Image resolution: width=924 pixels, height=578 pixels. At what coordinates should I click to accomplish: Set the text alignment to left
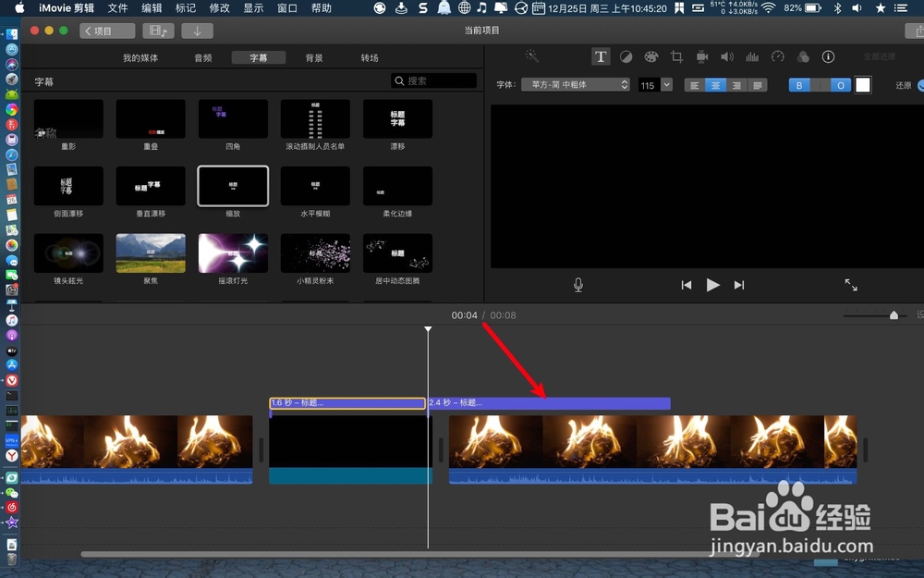[x=695, y=85]
